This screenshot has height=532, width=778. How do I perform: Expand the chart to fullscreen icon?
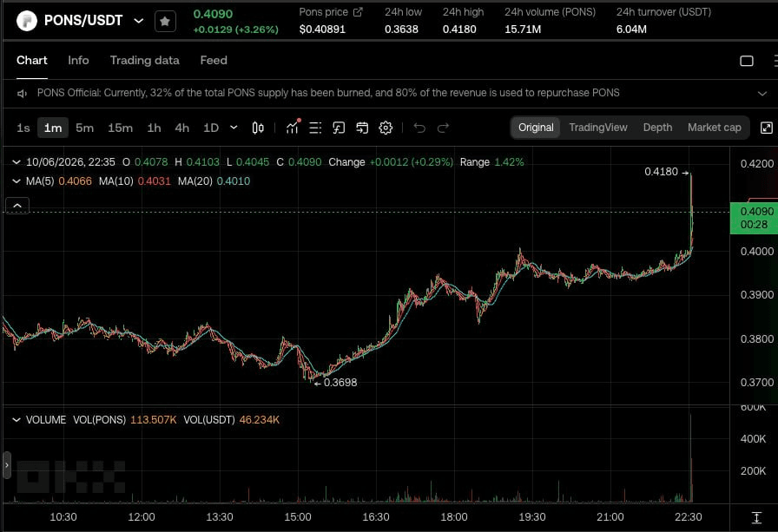click(766, 128)
